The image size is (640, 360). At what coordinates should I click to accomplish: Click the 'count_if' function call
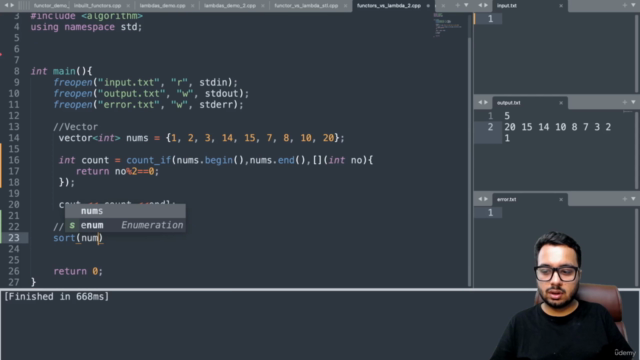coord(148,160)
